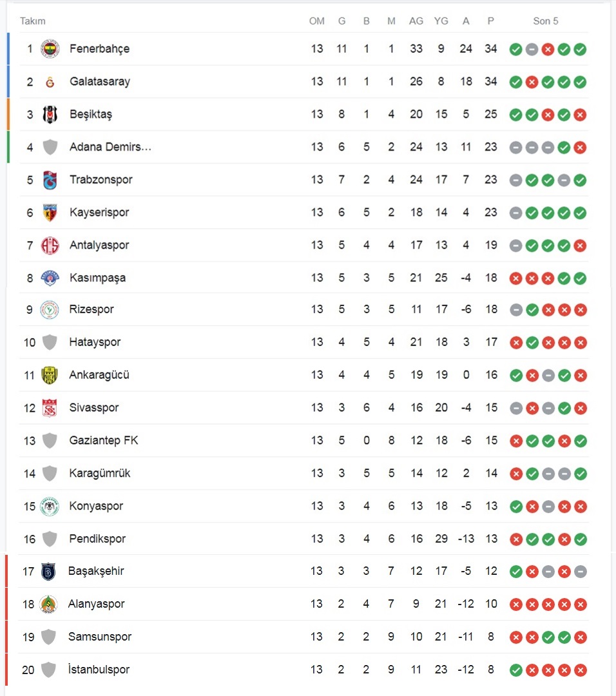This screenshot has height=696, width=616.
Task: Click the Galatasaray club crest
Action: (50, 82)
